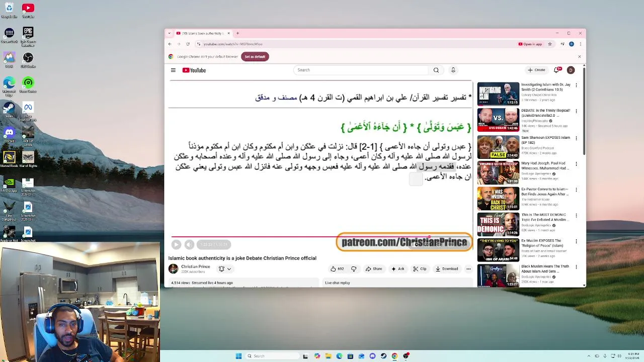Viewport: 644px width, 362px height.
Task: Open Windows Start button on taskbar
Action: (238, 356)
